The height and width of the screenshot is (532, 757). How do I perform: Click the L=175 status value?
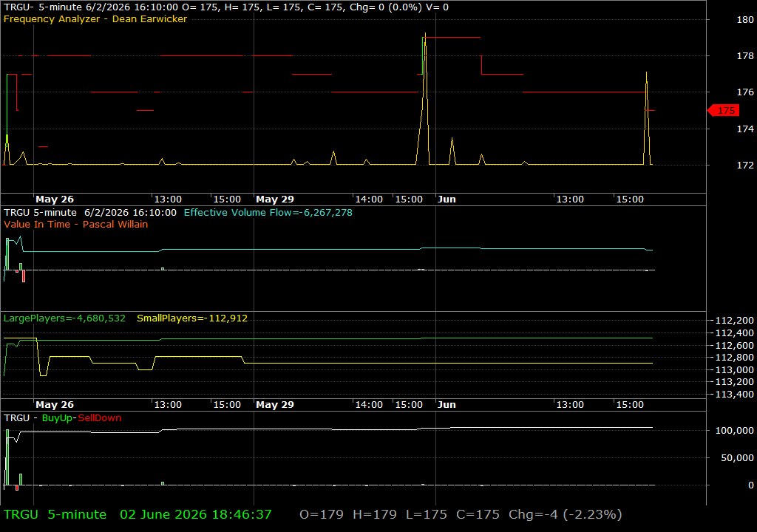pos(427,514)
